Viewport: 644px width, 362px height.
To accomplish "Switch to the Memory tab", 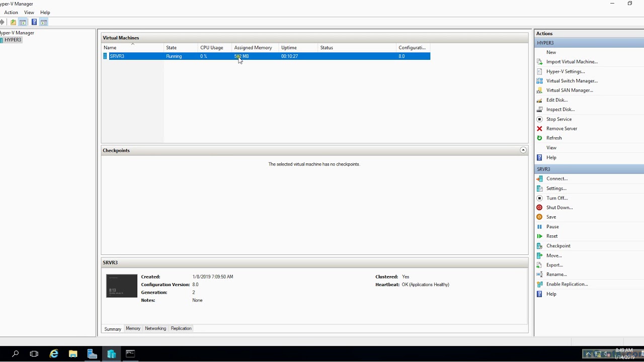I will [133, 328].
